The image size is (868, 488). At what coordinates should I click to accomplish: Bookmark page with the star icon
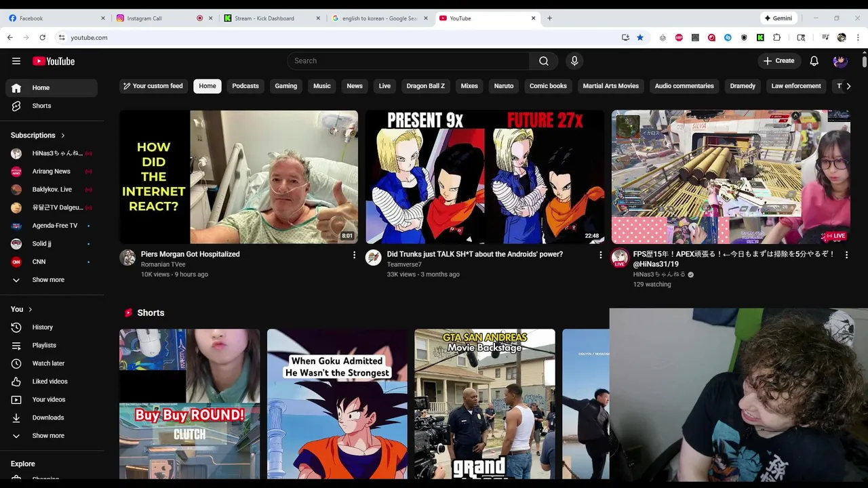pyautogui.click(x=640, y=37)
